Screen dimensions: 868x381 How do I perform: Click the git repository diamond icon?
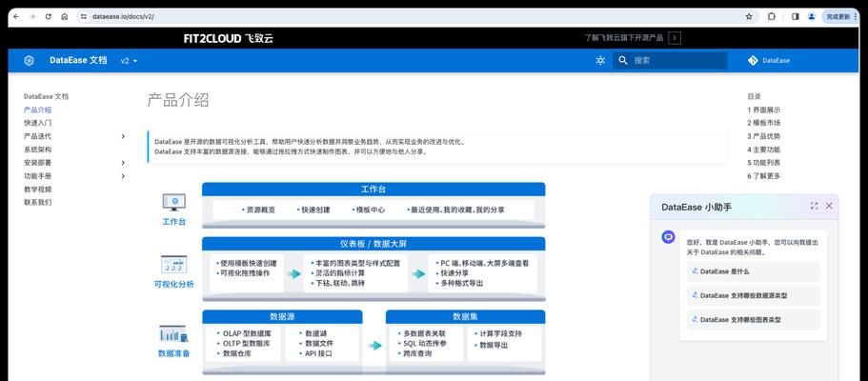click(x=753, y=60)
